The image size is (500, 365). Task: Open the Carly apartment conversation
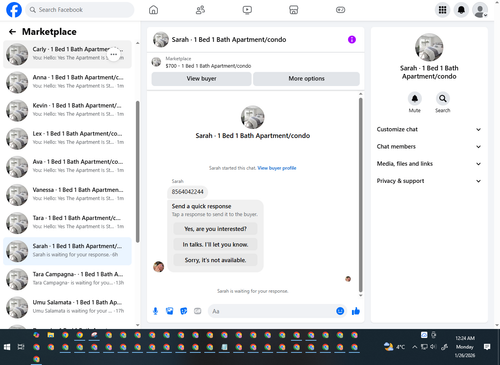point(67,54)
